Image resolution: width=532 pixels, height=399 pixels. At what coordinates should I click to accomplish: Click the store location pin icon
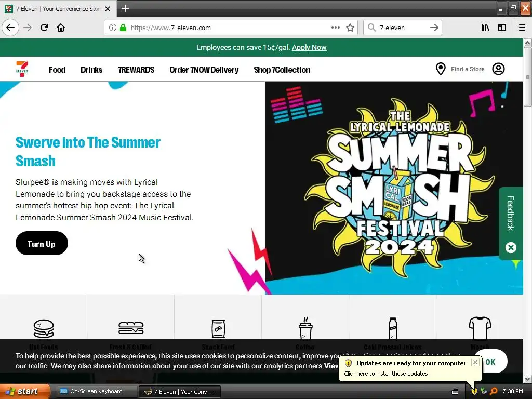coord(441,69)
